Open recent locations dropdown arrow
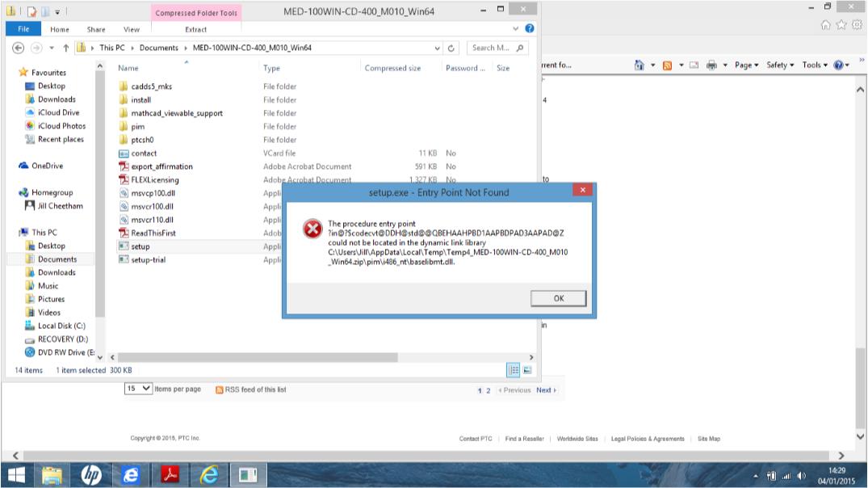This screenshot has width=868, height=488. click(52, 48)
